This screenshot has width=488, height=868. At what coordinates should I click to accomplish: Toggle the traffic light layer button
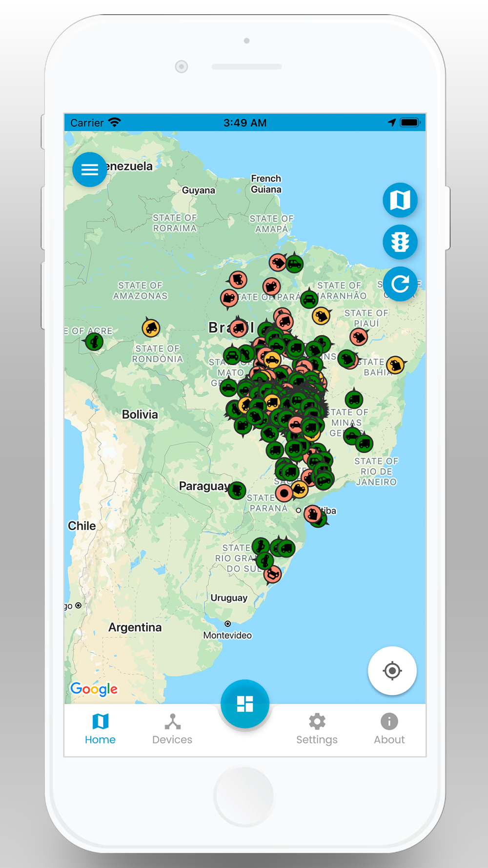[x=400, y=242]
